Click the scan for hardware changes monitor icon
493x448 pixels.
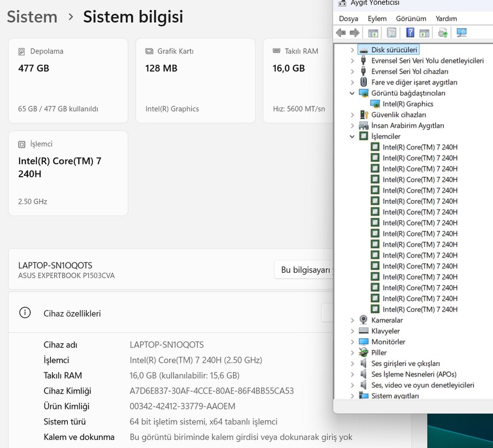pyautogui.click(x=462, y=33)
